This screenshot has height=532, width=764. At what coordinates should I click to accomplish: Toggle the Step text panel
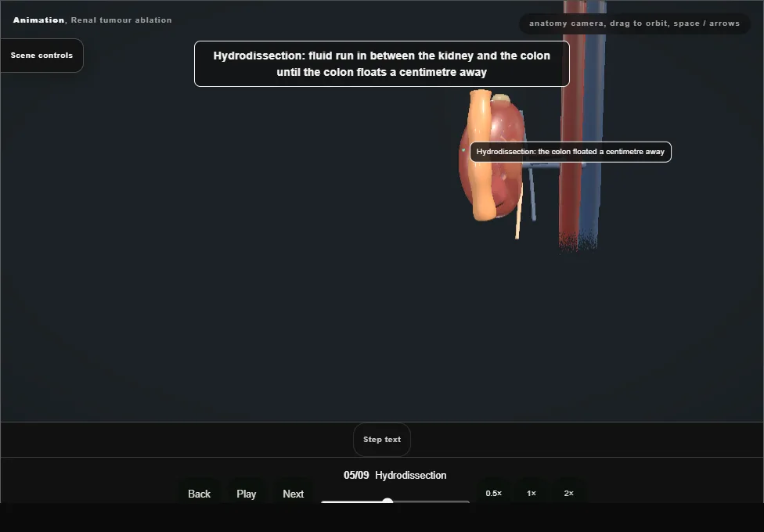[x=382, y=440]
